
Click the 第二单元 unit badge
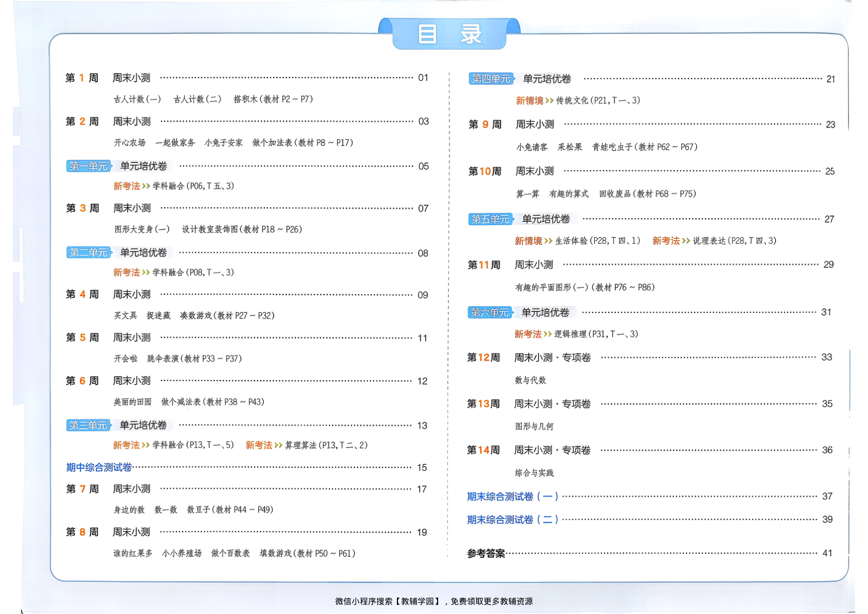coord(88,253)
